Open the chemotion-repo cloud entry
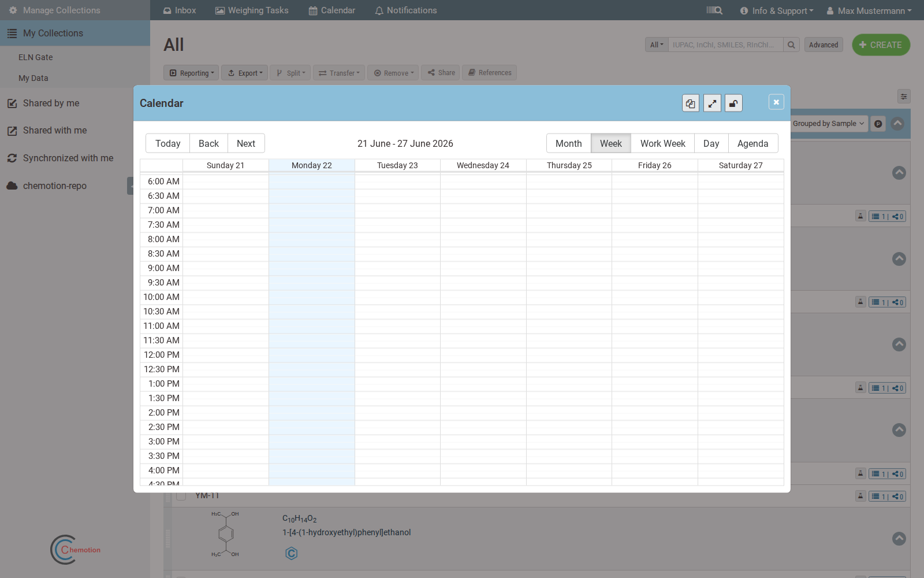 (55, 186)
